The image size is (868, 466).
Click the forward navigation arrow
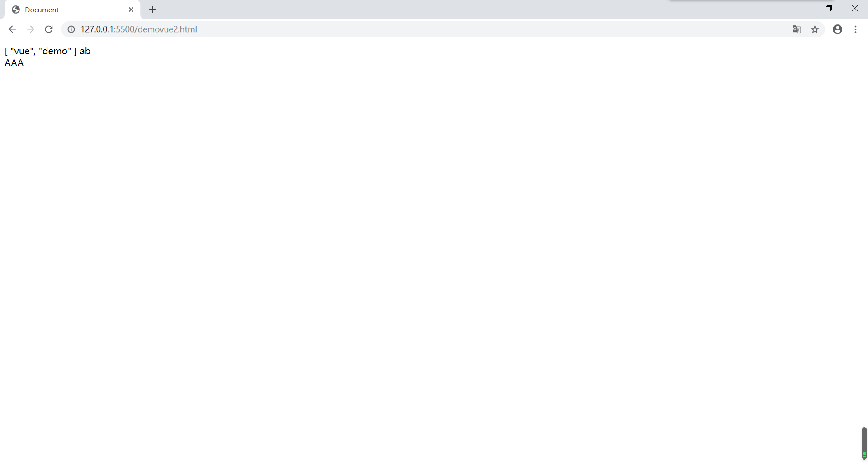(x=30, y=29)
